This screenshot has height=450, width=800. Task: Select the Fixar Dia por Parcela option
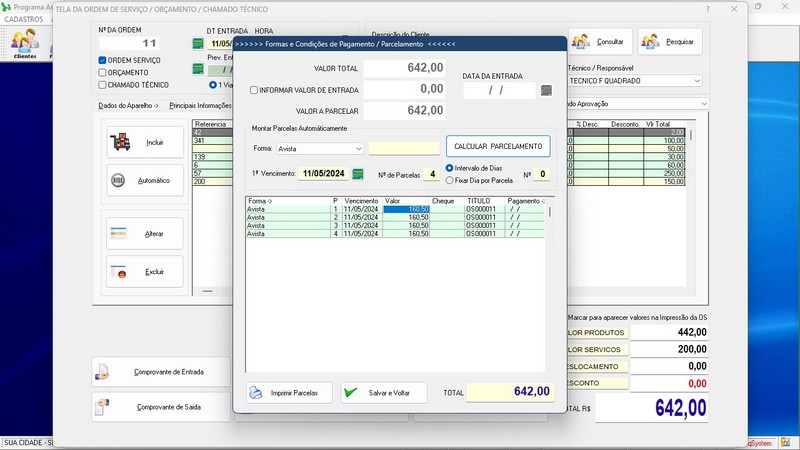pos(450,181)
